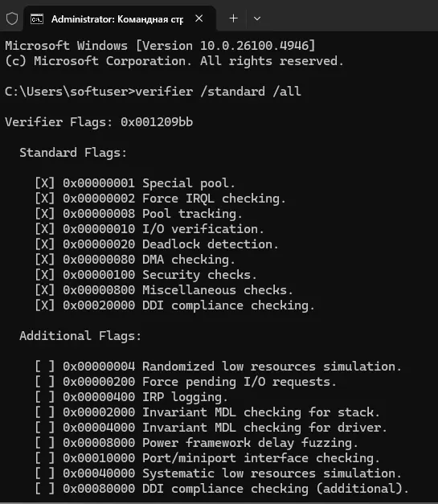Click the verifier /standard /all command text
Screen dimensions: 438x504
pos(219,92)
